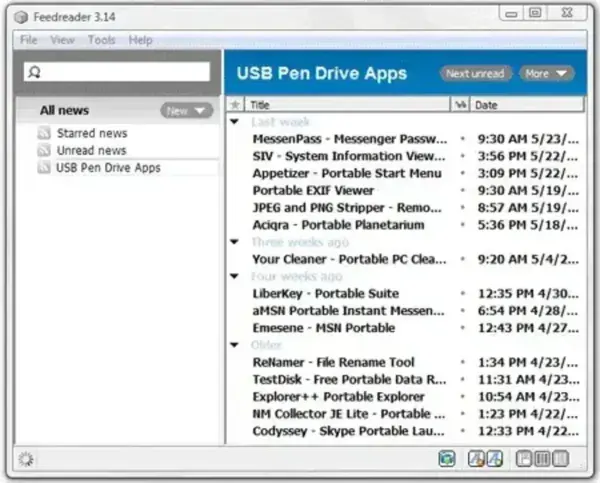This screenshot has height=483, width=600.
Task: Open the More dropdown in header
Action: (546, 73)
